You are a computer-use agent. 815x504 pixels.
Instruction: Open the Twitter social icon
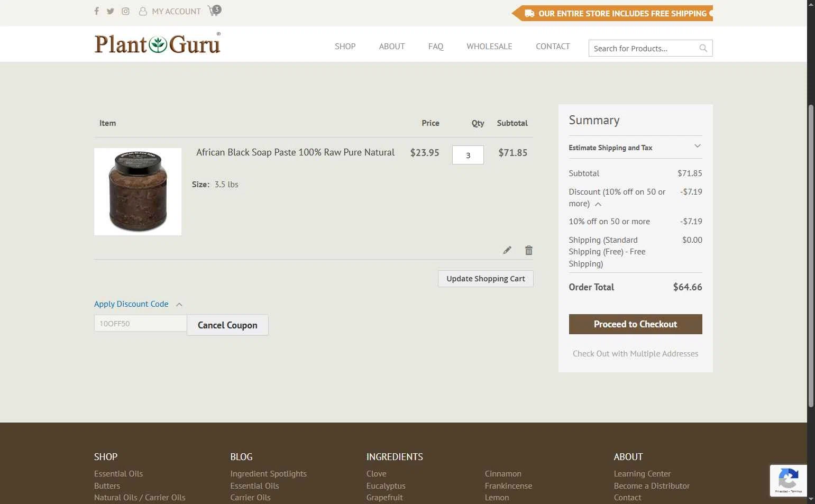[x=111, y=11]
